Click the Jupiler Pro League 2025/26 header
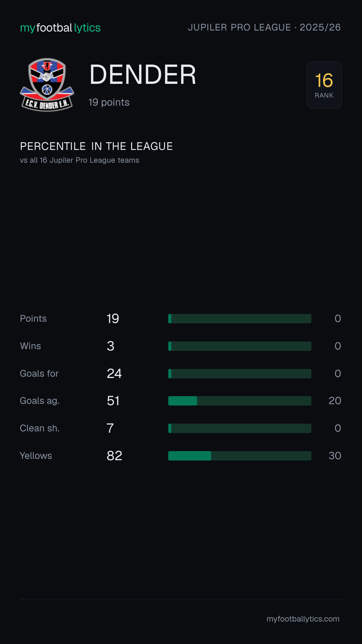This screenshot has height=644, width=362. click(x=264, y=27)
